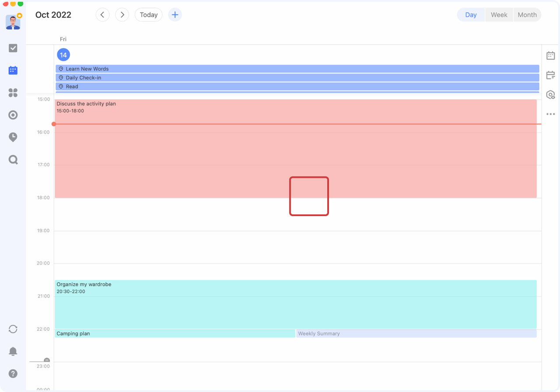The height and width of the screenshot is (392, 560).
Task: Jump to Today
Action: click(149, 15)
